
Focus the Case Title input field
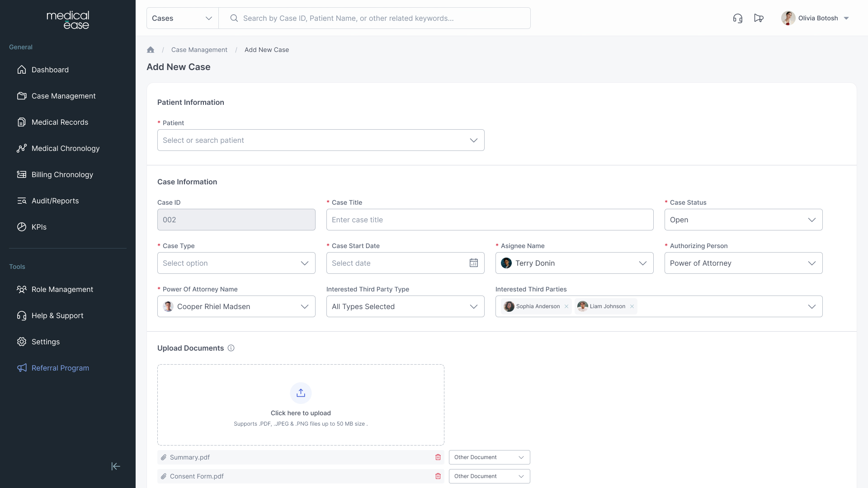(x=490, y=220)
